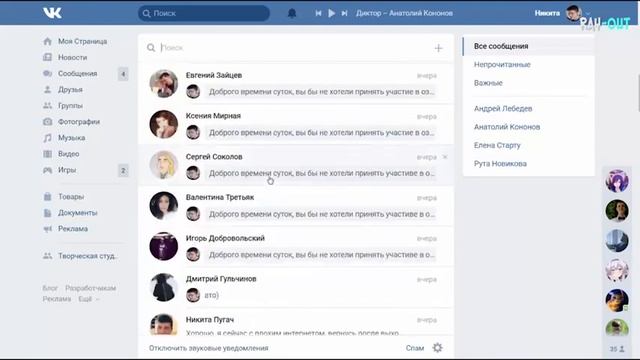Screen dimensions: 640x360
Task: Click the Игры counter badge
Action: (123, 170)
